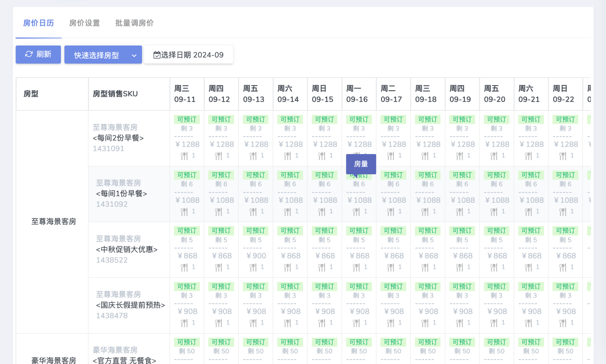Click meal icon for SKU 1431092 on 09-15
This screenshot has width=606, height=364.
[x=322, y=212]
